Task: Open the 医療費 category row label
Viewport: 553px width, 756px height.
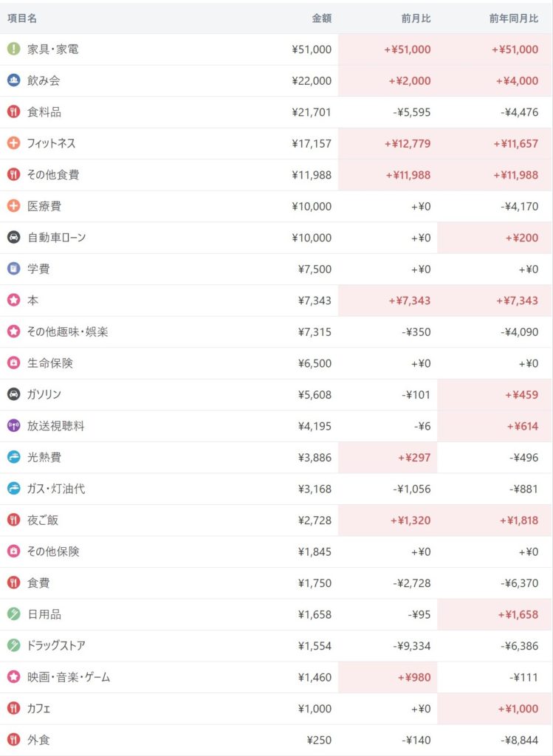Action: coord(44,206)
